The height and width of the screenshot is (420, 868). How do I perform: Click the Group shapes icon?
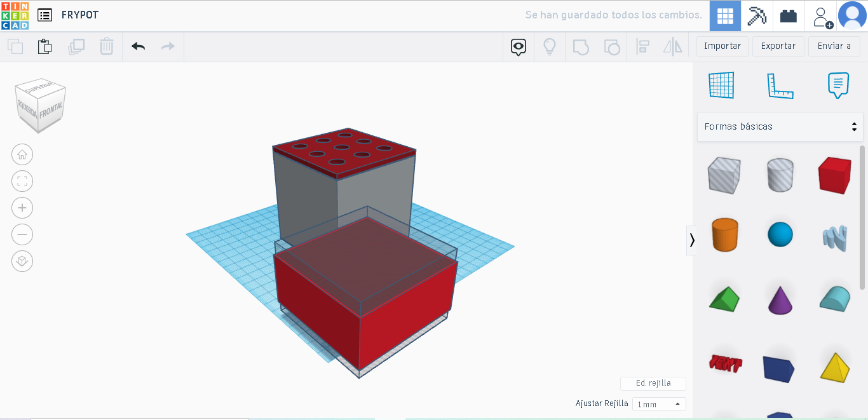tap(580, 46)
